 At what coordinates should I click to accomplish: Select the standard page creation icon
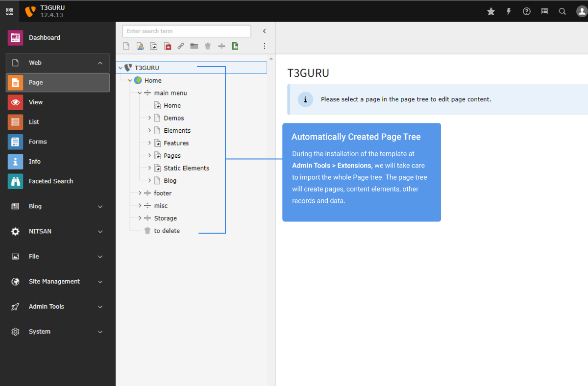click(x=126, y=46)
